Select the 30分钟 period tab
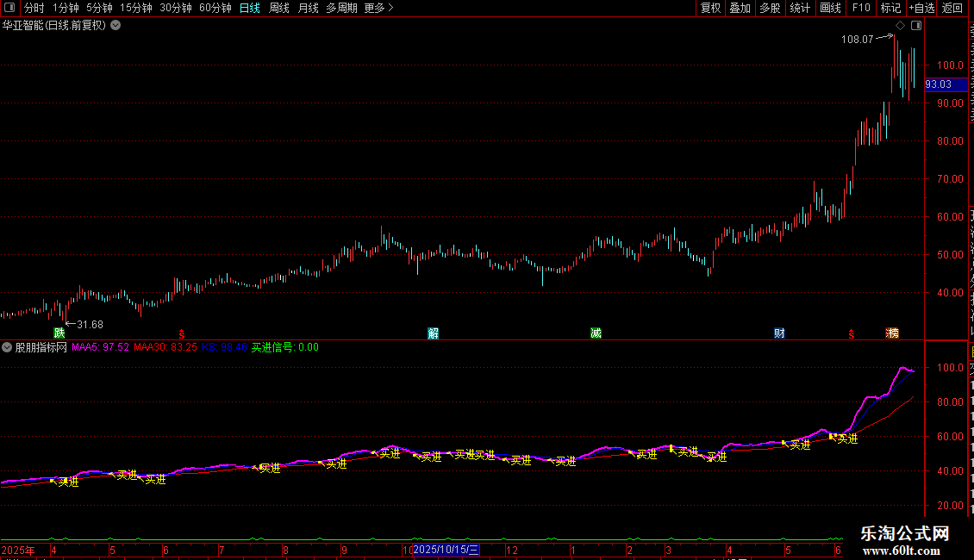This screenshot has width=974, height=560. (x=176, y=8)
